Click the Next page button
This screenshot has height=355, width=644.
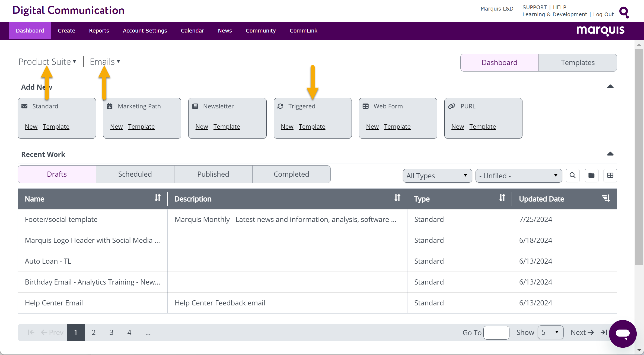tap(582, 333)
